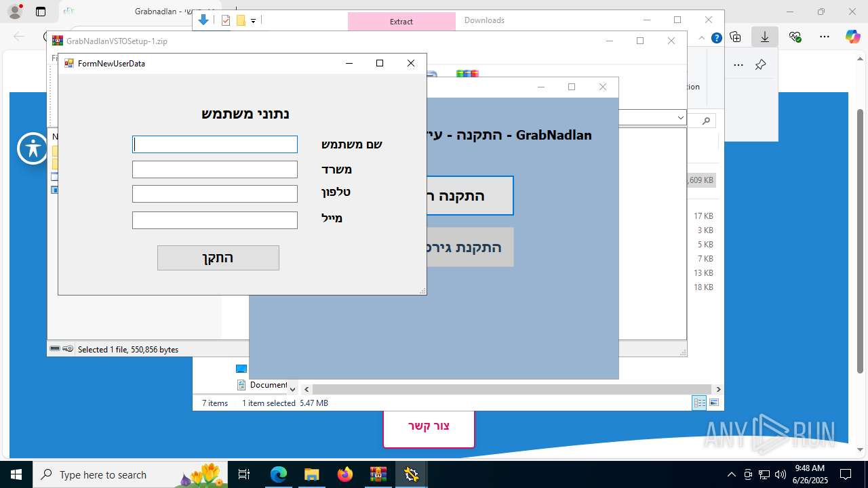Collapse the File Explorer ribbon chevron

point(703,38)
